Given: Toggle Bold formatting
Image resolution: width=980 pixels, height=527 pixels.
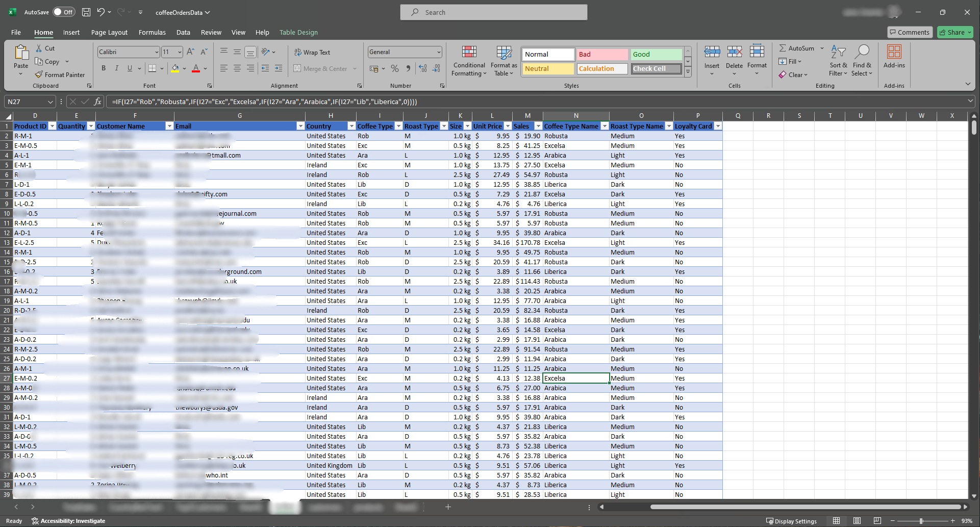Looking at the screenshot, I should click(104, 68).
